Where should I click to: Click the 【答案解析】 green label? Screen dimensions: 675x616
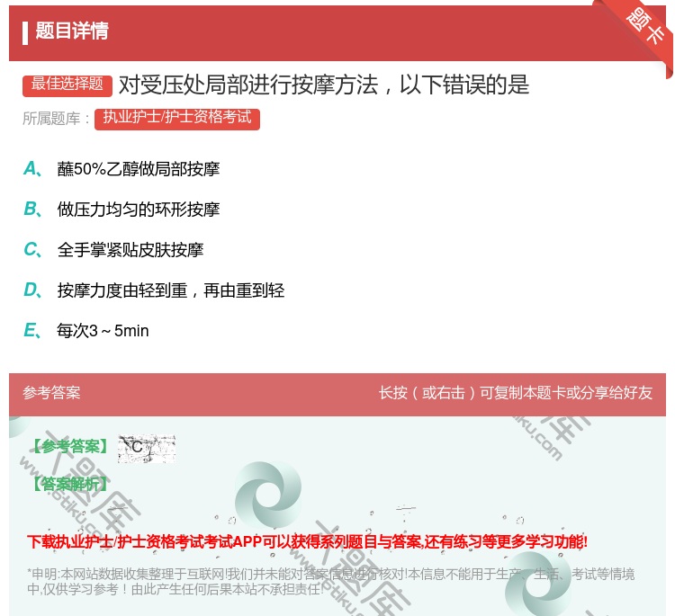point(70,484)
